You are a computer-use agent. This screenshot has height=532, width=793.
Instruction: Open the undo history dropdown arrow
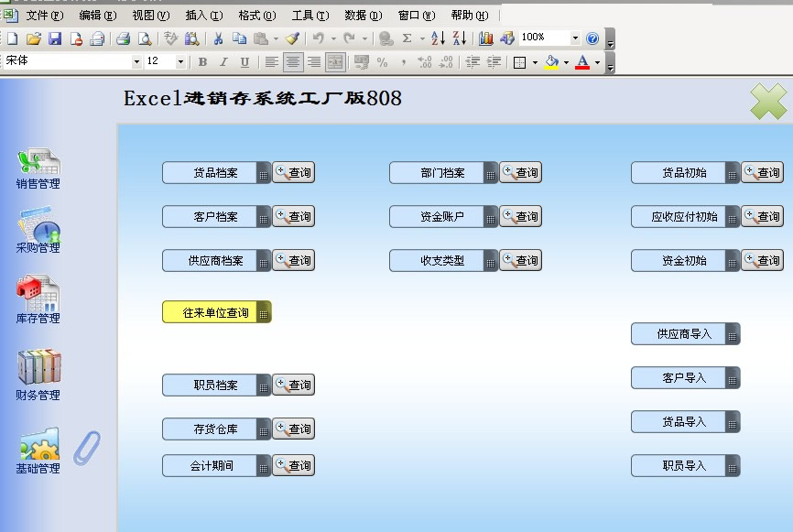pyautogui.click(x=333, y=38)
